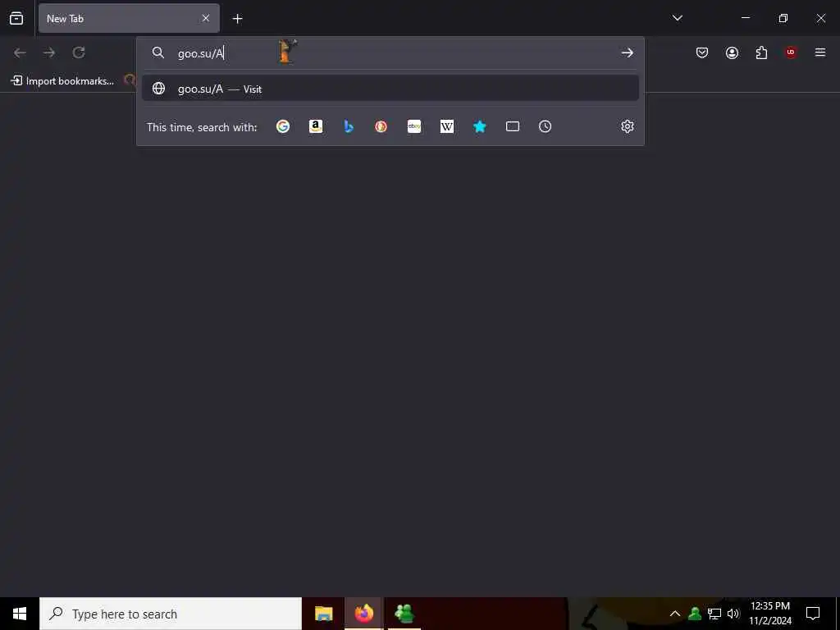Image resolution: width=840 pixels, height=630 pixels.
Task: Click the green people app on the taskbar
Action: 404,614
